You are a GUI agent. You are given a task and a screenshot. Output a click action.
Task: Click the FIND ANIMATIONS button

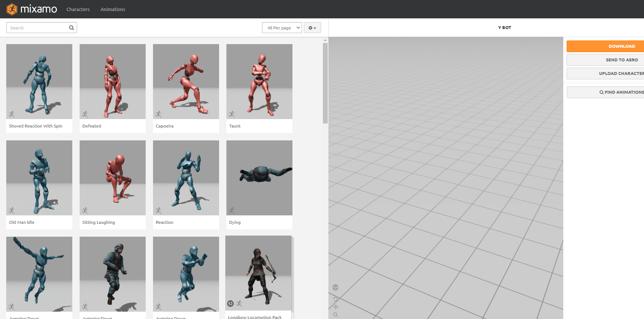pos(605,92)
